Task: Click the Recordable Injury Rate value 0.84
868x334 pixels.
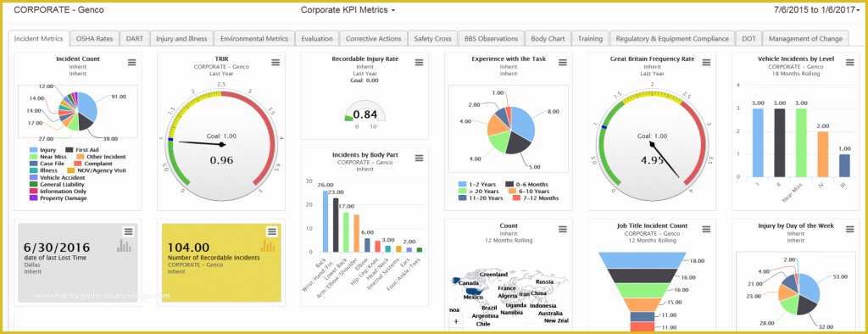Action: [364, 114]
